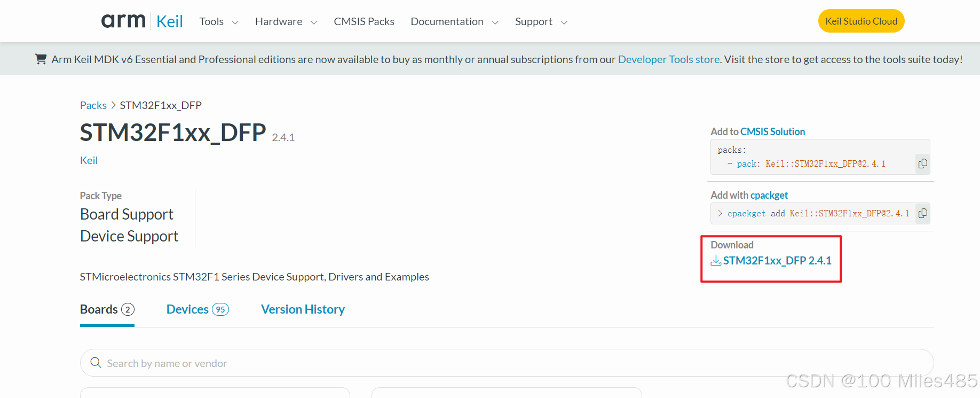
Task: Click the Hardware menu chevron
Action: (x=314, y=22)
